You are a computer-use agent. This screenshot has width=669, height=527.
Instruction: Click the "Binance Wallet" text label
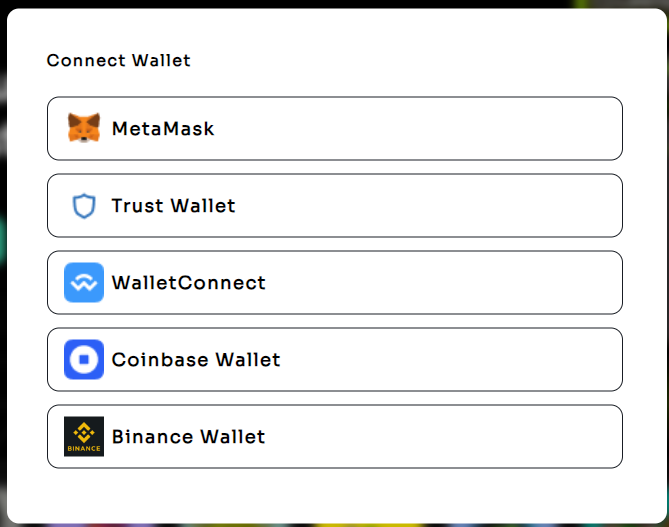coord(189,437)
